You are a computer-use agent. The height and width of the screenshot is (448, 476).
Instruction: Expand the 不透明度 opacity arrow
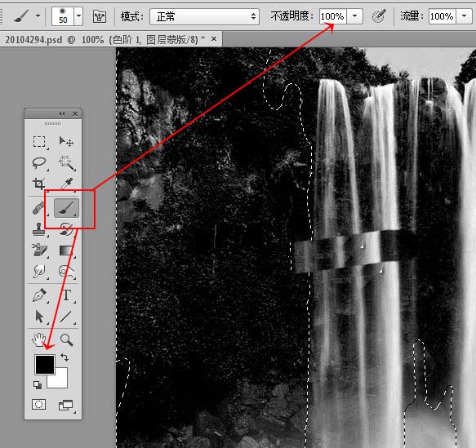[x=354, y=16]
